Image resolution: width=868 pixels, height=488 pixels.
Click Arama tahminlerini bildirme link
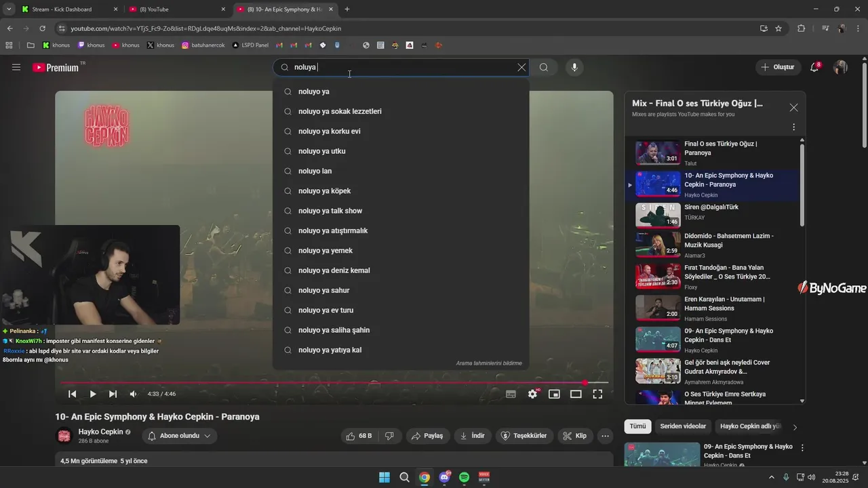click(489, 363)
